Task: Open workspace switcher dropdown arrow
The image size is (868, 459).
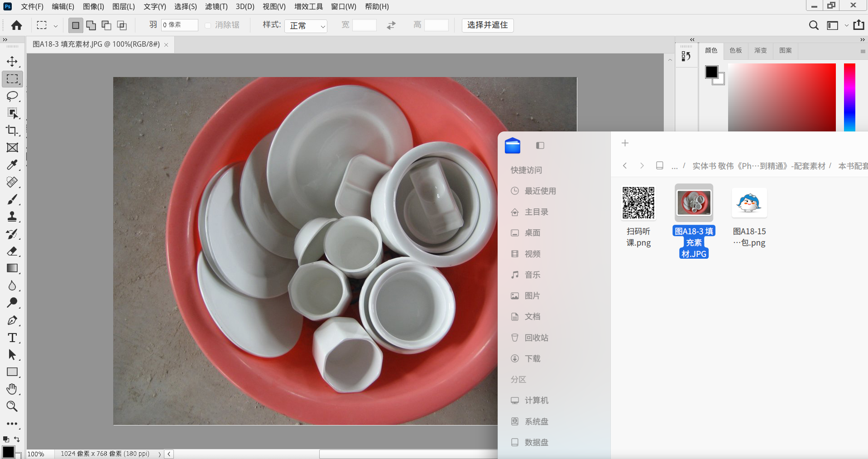Action: coord(846,25)
